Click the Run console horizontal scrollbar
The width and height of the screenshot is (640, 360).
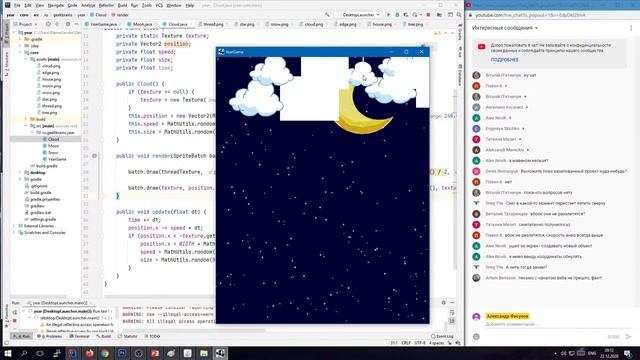pyautogui.click(x=192, y=330)
